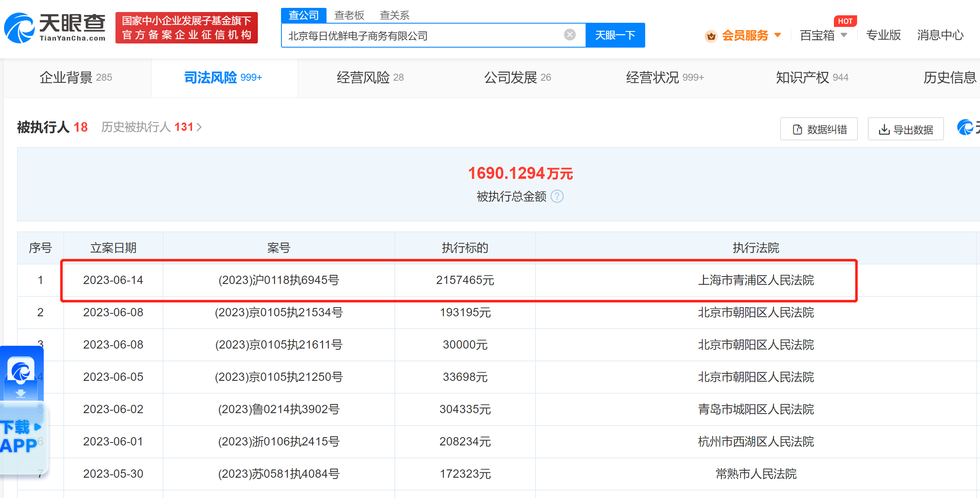Click case number (2023)苏0581执4084号
The image size is (980, 498).
[279, 474]
